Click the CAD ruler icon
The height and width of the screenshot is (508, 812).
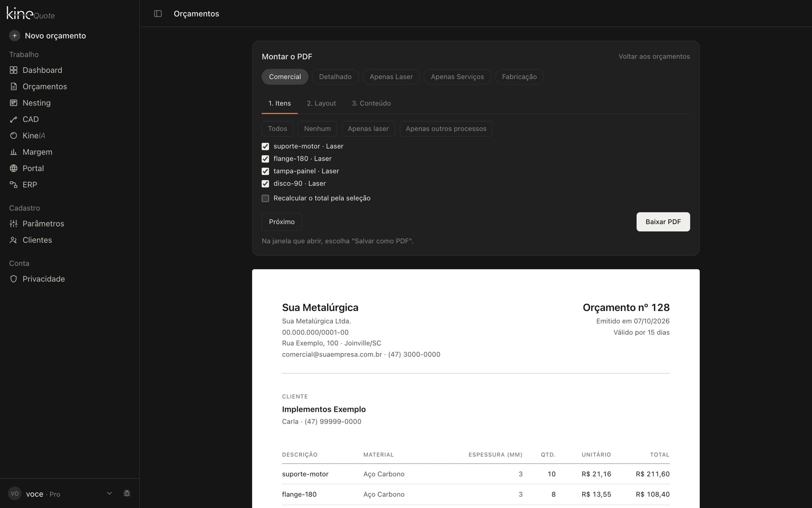click(x=14, y=119)
